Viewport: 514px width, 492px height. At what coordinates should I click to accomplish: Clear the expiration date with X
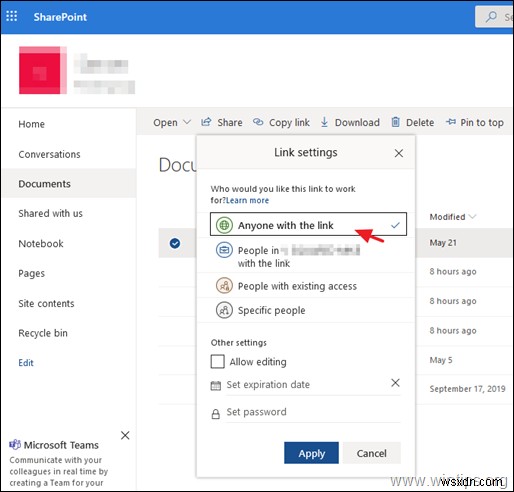pyautogui.click(x=395, y=383)
